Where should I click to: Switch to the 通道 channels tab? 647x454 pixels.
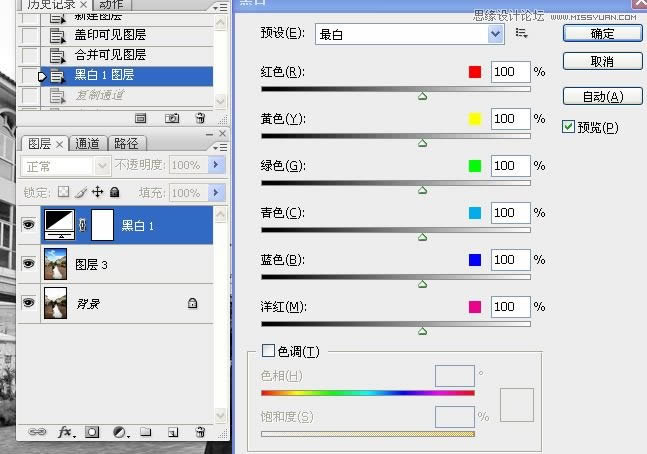[x=87, y=144]
